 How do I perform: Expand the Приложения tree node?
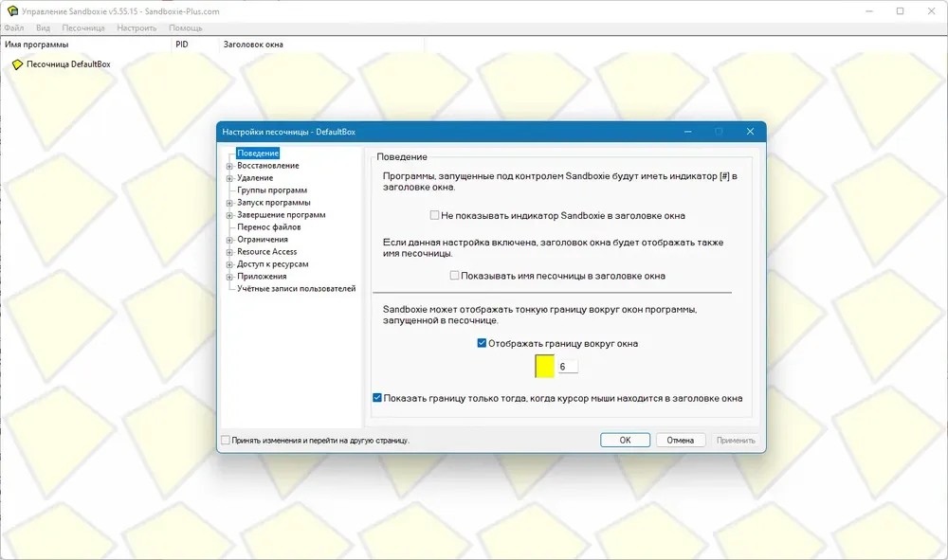click(x=229, y=277)
